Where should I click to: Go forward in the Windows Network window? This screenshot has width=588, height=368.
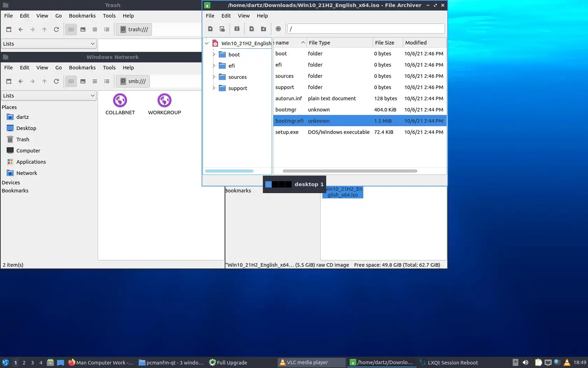33,82
